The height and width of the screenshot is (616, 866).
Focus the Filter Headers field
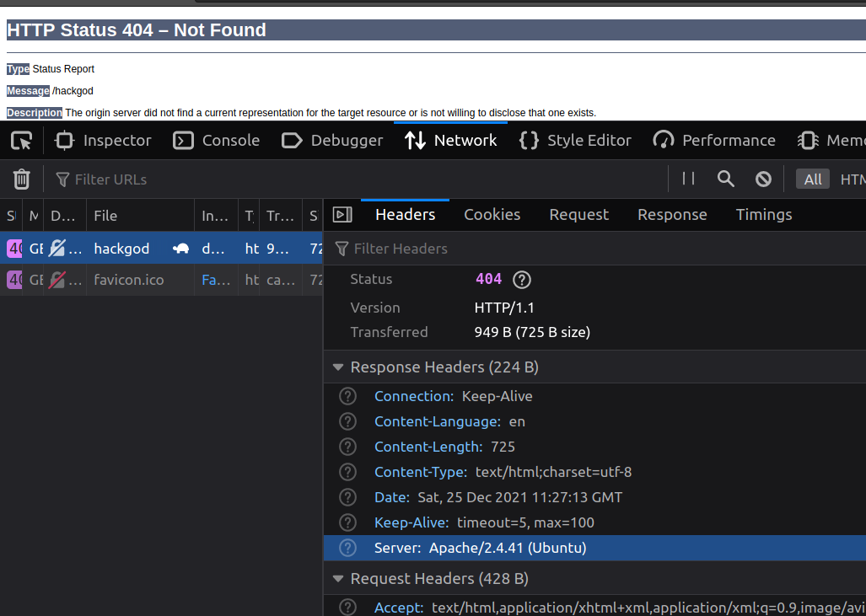coord(590,249)
